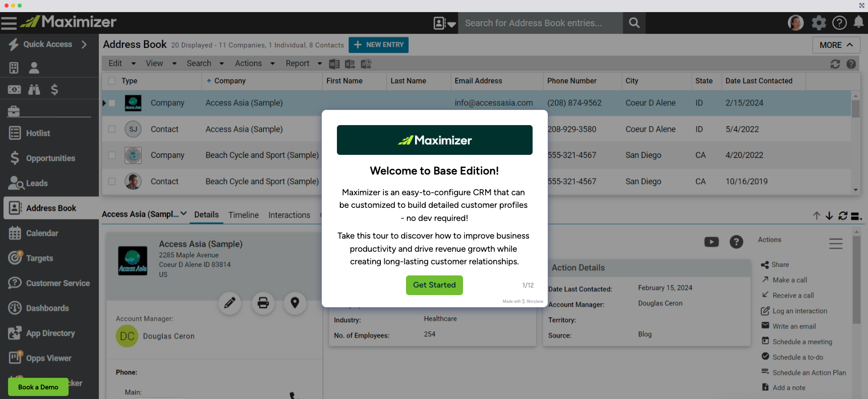Image resolution: width=868 pixels, height=399 pixels.
Task: Open the YouTube video icon
Action: pos(712,242)
